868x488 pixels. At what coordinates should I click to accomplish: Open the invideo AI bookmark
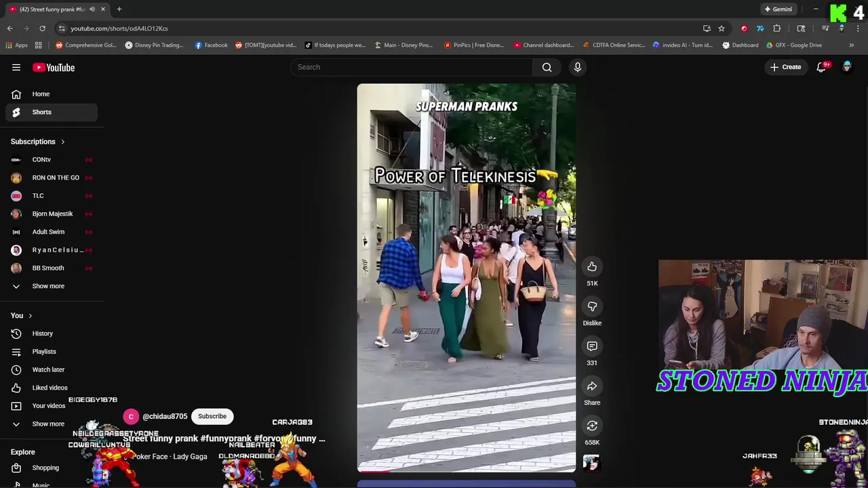point(682,45)
